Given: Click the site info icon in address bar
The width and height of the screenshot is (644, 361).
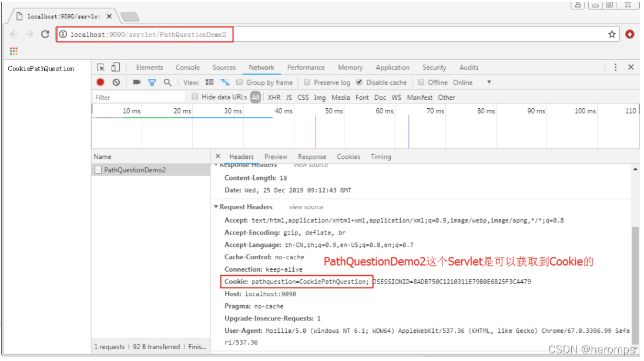Looking at the screenshot, I should click(63, 34).
